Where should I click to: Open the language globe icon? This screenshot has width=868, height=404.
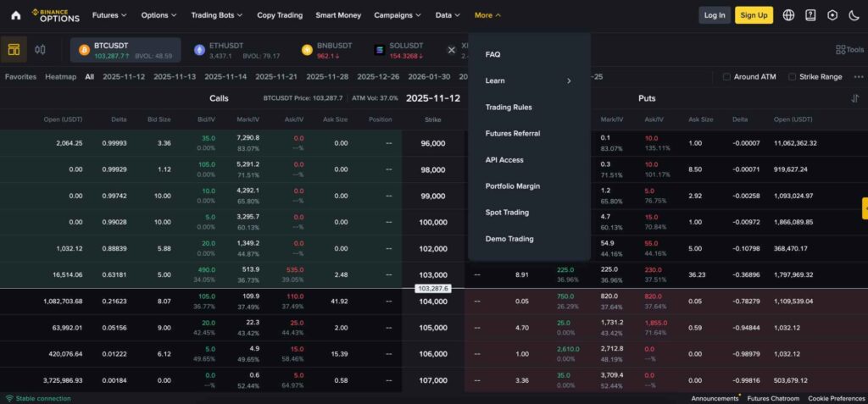tap(788, 15)
